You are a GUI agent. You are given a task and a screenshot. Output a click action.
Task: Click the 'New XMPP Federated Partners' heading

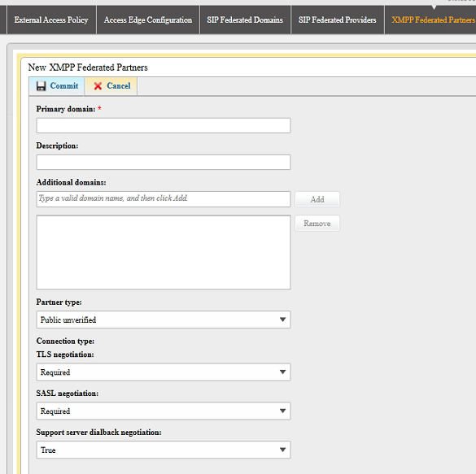tap(88, 67)
